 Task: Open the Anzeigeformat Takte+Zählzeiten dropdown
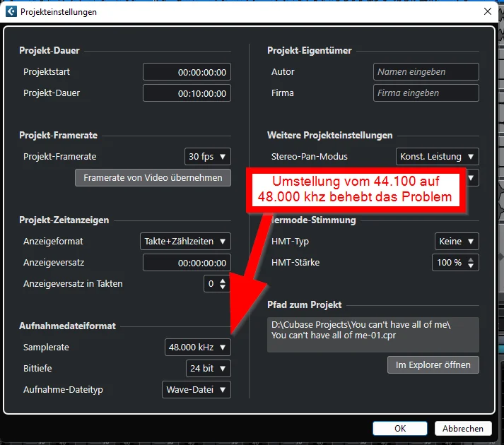pos(185,242)
